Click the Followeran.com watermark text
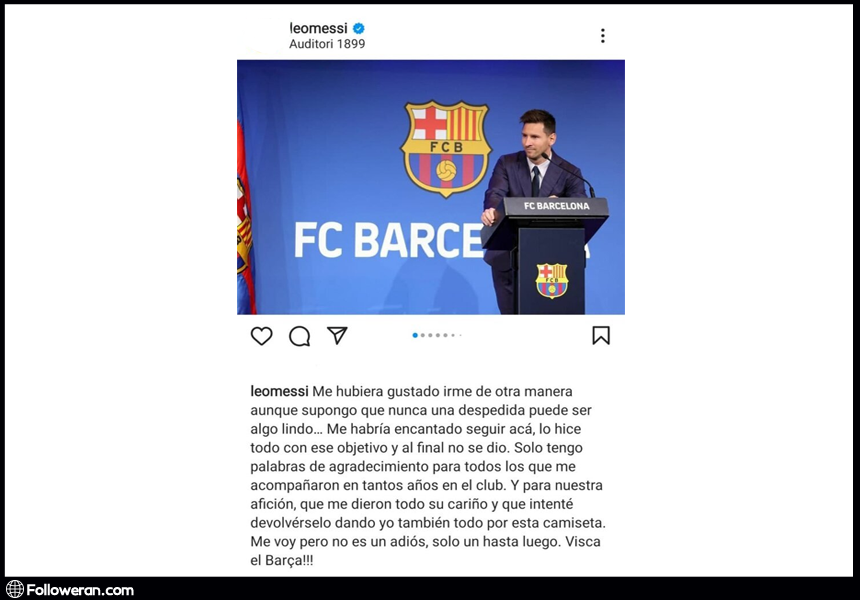 [80, 590]
